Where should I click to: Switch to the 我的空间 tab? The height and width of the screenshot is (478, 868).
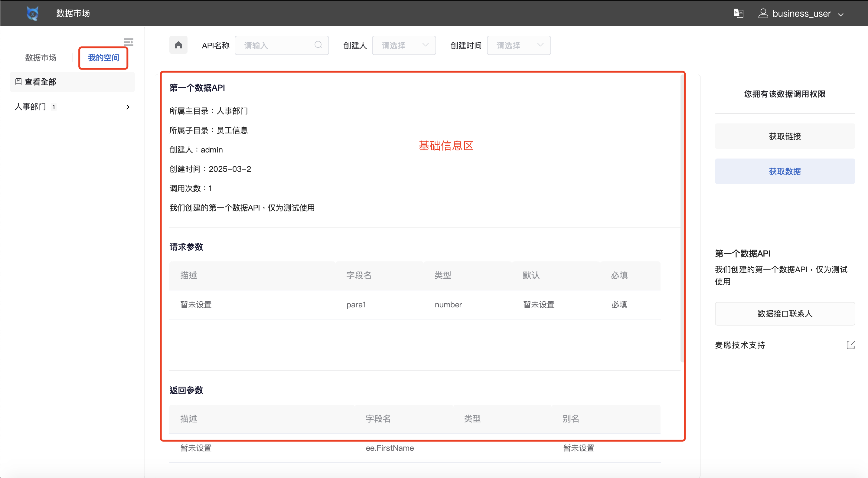click(x=103, y=58)
